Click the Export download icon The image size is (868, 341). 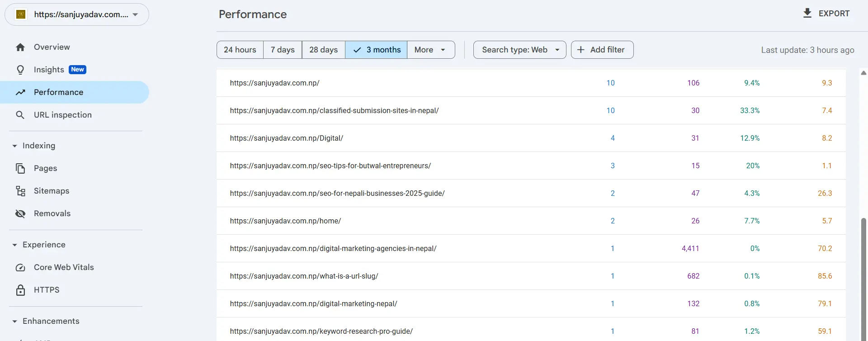(807, 13)
